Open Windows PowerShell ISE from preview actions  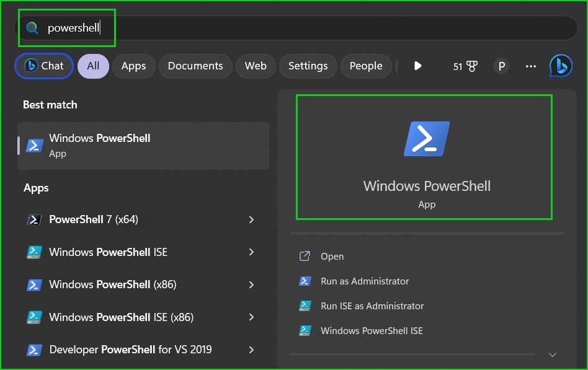(x=372, y=330)
